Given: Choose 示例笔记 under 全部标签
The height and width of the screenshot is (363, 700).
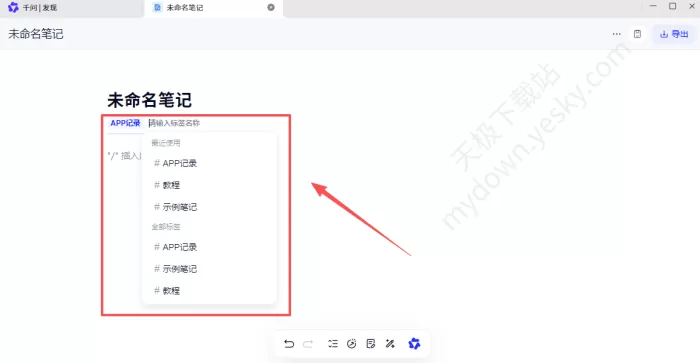Looking at the screenshot, I should point(209,269).
